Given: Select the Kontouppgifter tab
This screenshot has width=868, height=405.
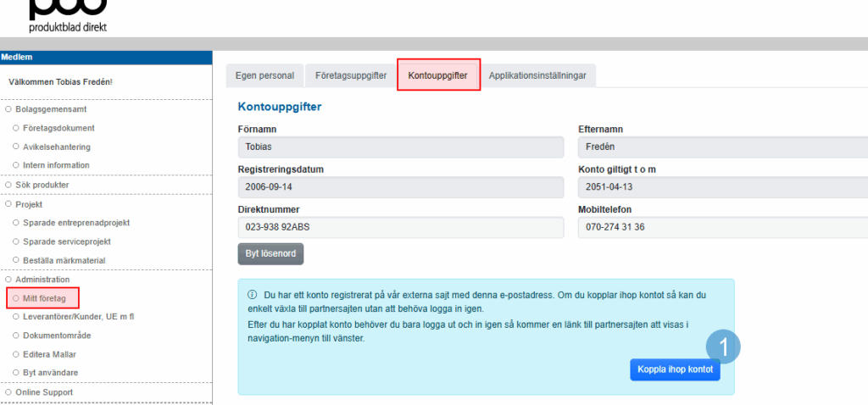Looking at the screenshot, I should tap(437, 75).
